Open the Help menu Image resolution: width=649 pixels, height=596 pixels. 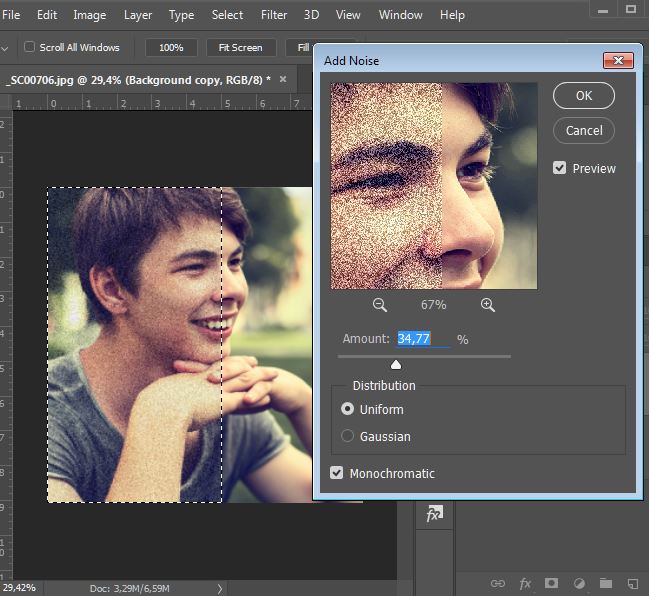452,15
